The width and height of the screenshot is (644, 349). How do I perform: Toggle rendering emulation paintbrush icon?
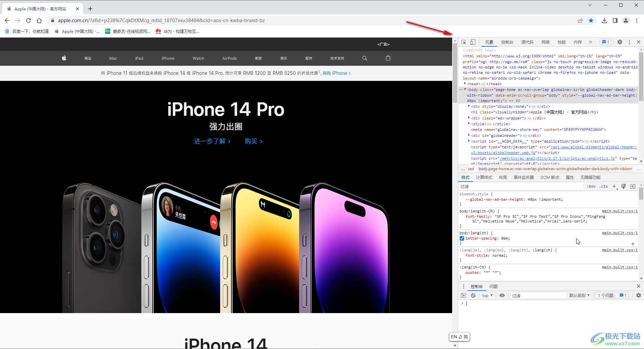[624, 186]
